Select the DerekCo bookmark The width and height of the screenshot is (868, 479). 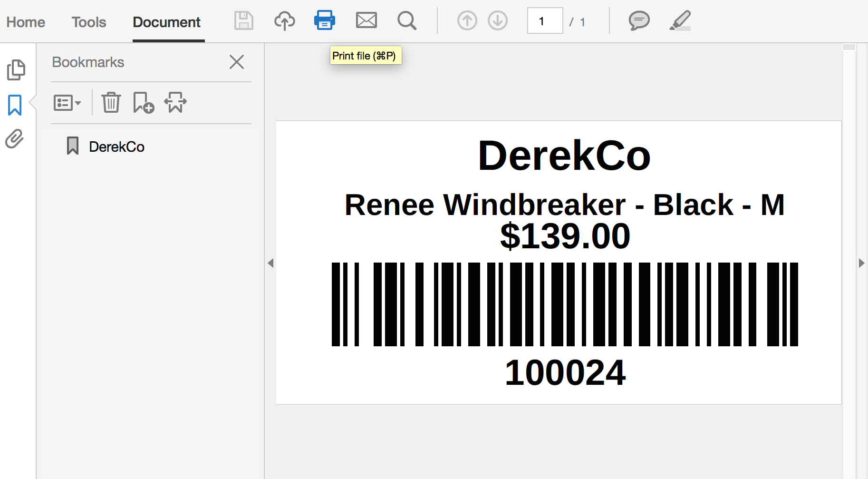(x=116, y=147)
